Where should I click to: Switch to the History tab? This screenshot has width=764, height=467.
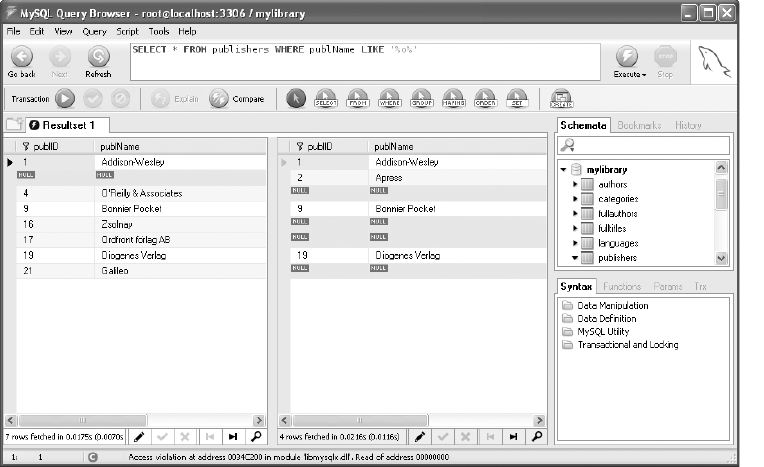click(688, 125)
